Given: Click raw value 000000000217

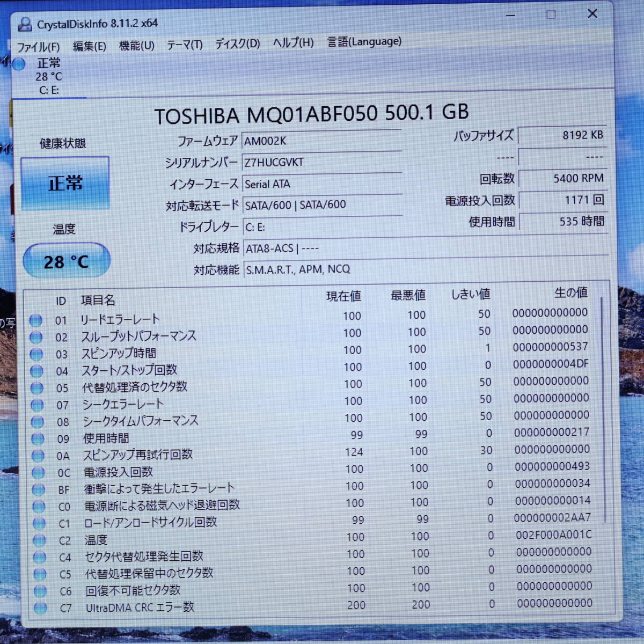Looking at the screenshot, I should pos(552,432).
